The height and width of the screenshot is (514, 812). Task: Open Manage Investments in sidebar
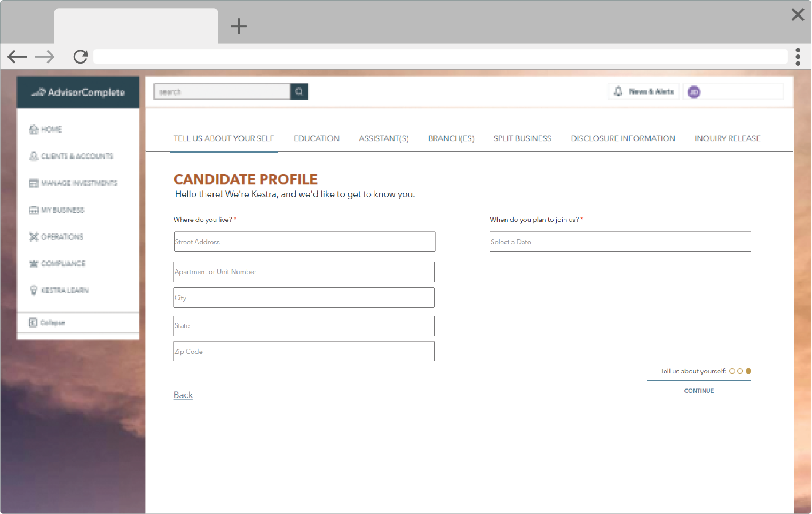pos(73,183)
